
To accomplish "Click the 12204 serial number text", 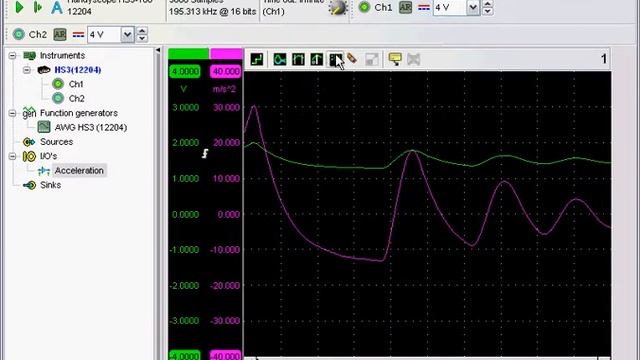I will pyautogui.click(x=79, y=11).
